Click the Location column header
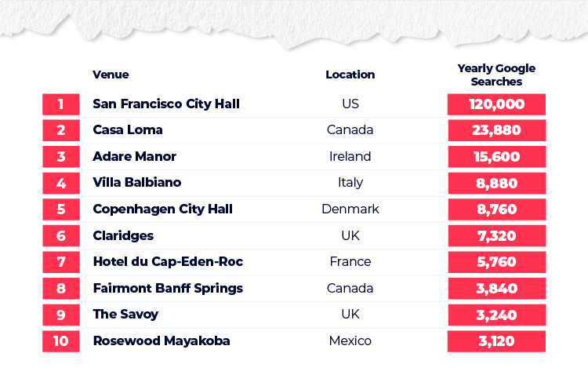Viewport: 588px width, 375px height. click(350, 75)
